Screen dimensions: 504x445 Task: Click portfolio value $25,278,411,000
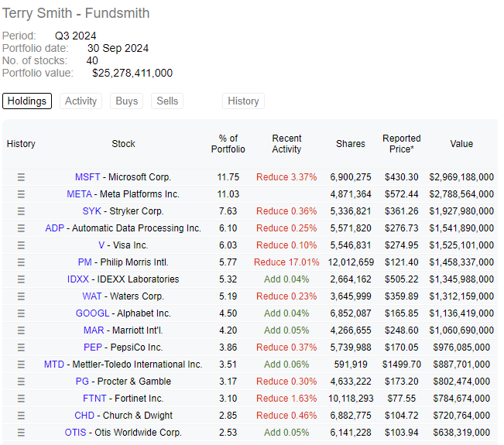point(132,73)
